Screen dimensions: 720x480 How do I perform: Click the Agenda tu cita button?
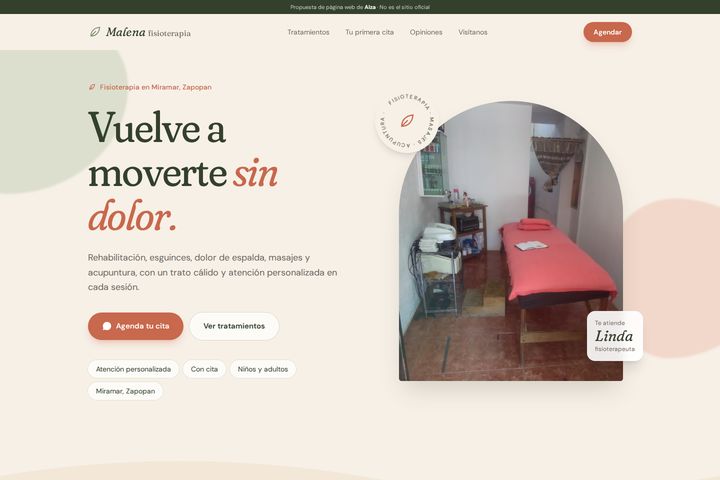click(135, 326)
